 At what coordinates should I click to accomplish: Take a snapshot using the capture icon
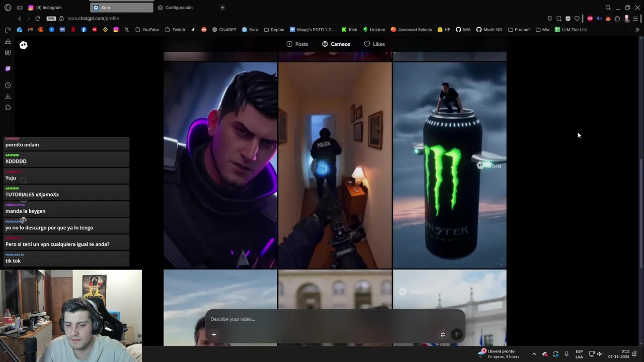pyautogui.click(x=558, y=19)
